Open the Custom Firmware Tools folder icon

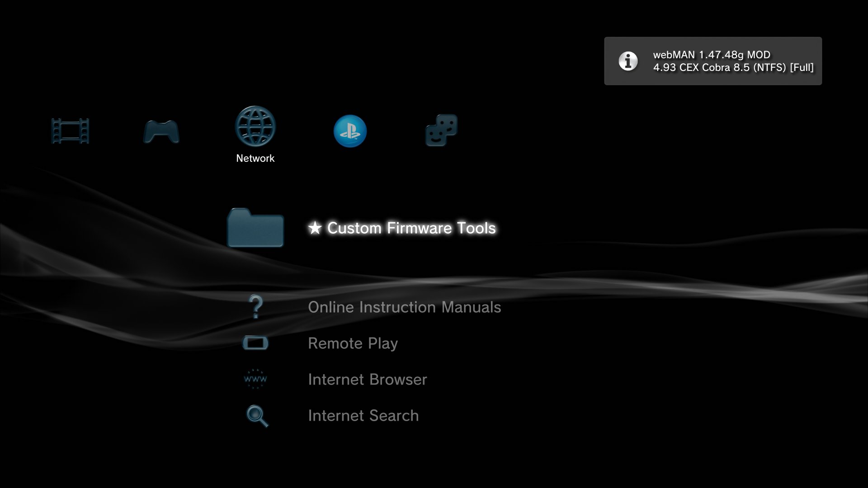tap(255, 228)
